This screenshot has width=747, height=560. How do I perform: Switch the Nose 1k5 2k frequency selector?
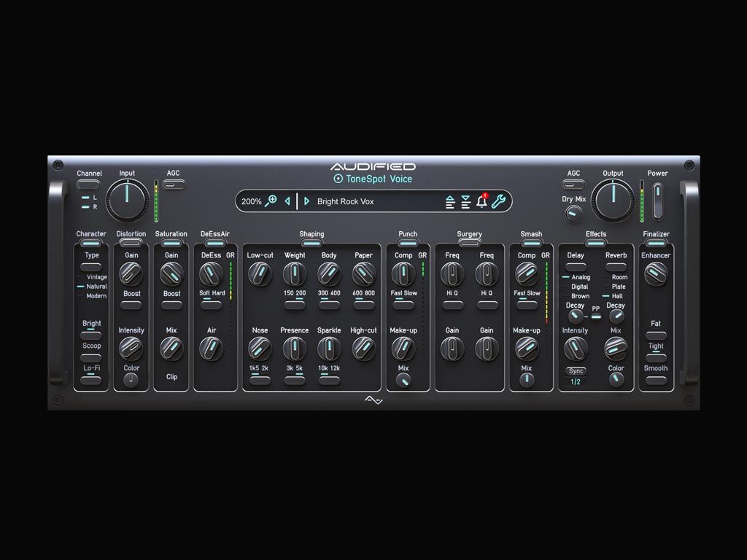coord(260,380)
